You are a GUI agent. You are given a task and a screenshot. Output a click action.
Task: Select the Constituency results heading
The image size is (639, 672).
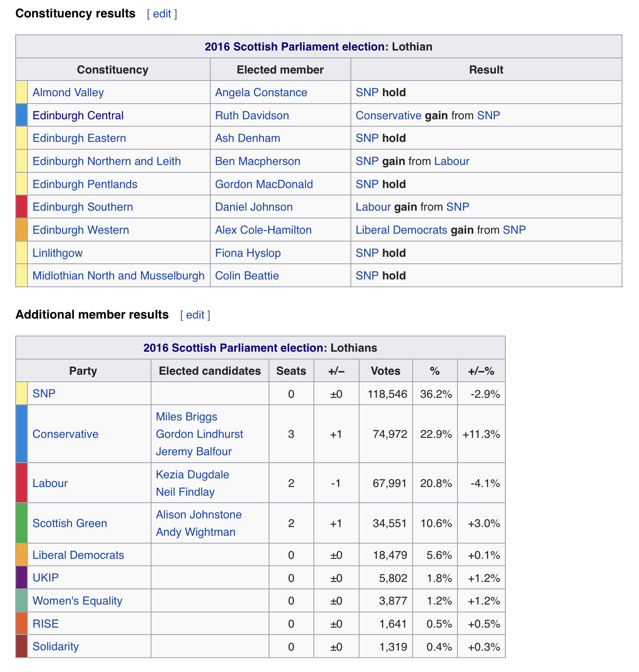(75, 13)
